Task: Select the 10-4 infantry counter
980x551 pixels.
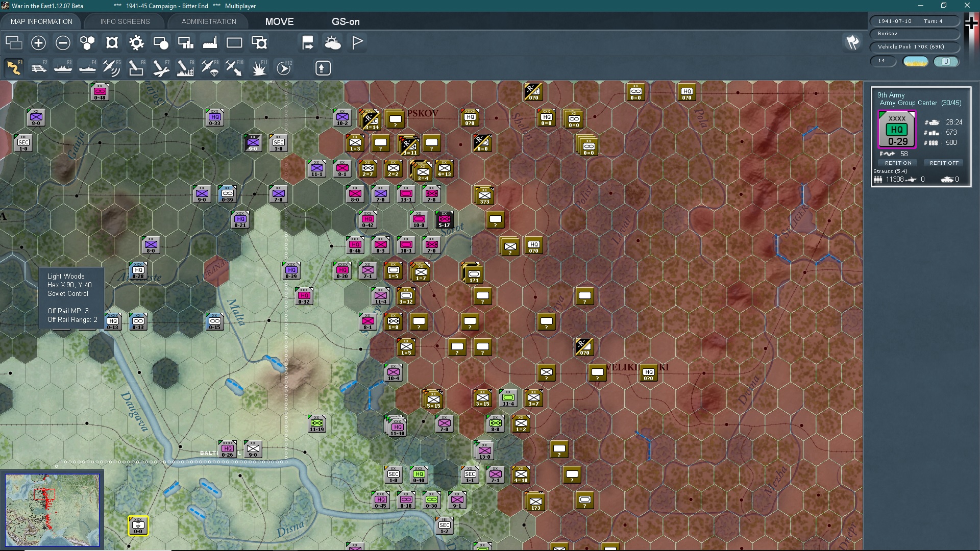Action: pyautogui.click(x=394, y=372)
